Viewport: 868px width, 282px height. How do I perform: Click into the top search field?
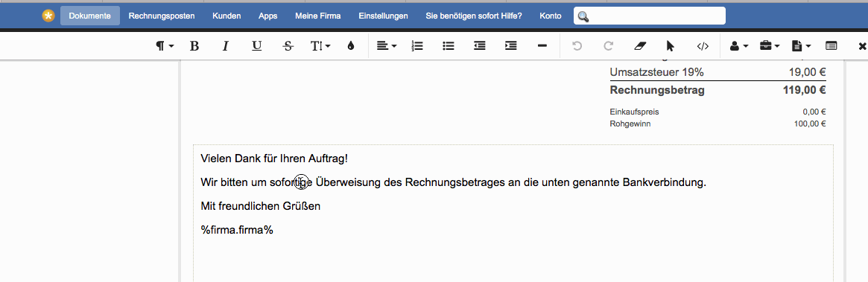650,16
